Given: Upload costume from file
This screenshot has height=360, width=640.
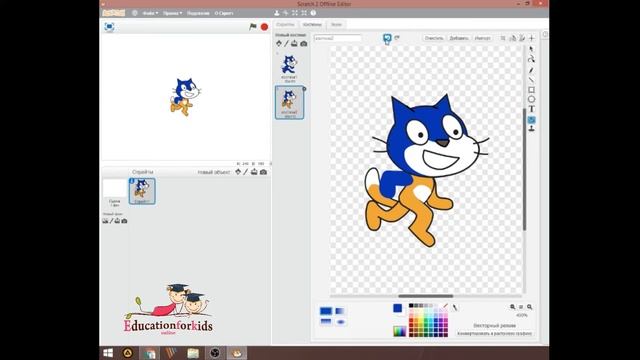Looking at the screenshot, I should pos(294,43).
